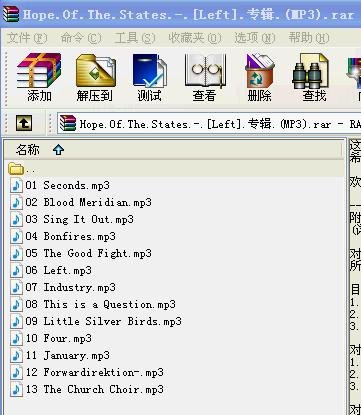Screen dimensions: 361x415
Task: Click the 删除 (Delete) toolbar icon
Action: click(259, 71)
